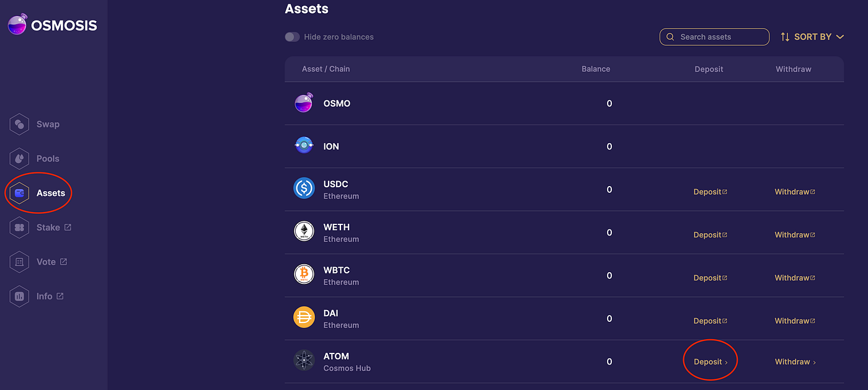868x390 pixels.
Task: Click the ION token icon
Action: click(304, 146)
